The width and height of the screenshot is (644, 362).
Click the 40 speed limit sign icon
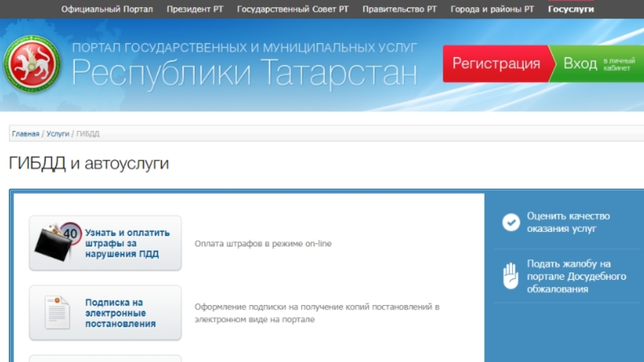pyautogui.click(x=71, y=233)
